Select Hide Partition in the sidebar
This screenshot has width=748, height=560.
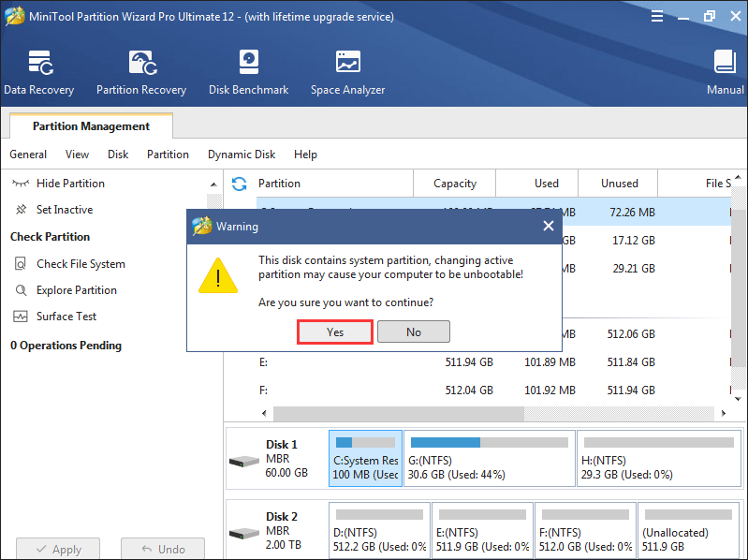click(70, 184)
